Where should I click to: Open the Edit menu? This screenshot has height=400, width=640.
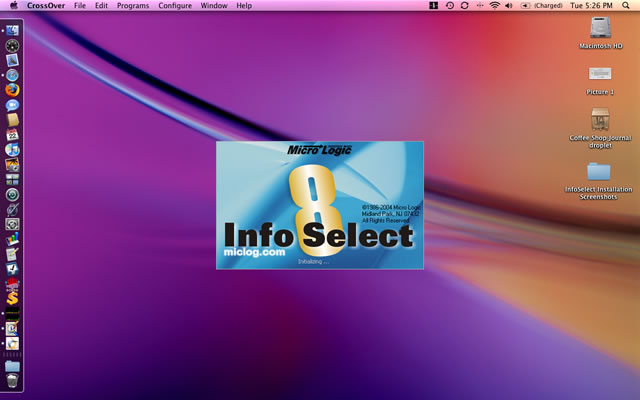[101, 6]
